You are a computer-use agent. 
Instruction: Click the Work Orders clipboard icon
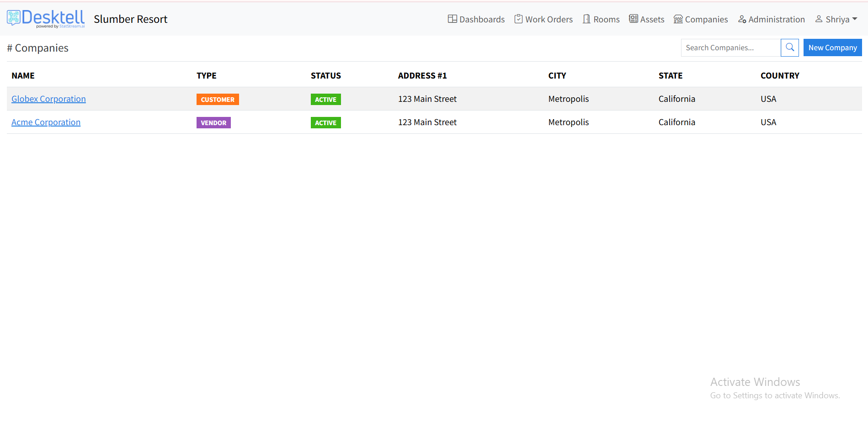click(x=518, y=19)
